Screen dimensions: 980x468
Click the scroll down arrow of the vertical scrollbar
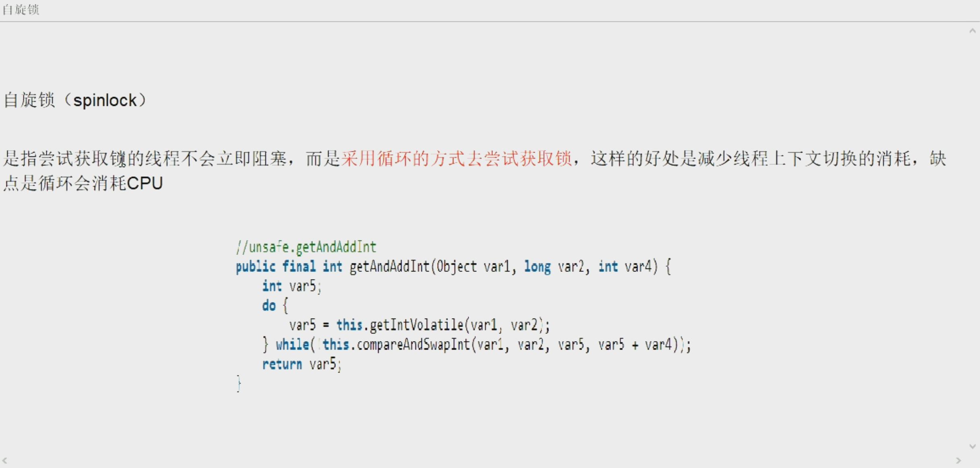point(972,446)
